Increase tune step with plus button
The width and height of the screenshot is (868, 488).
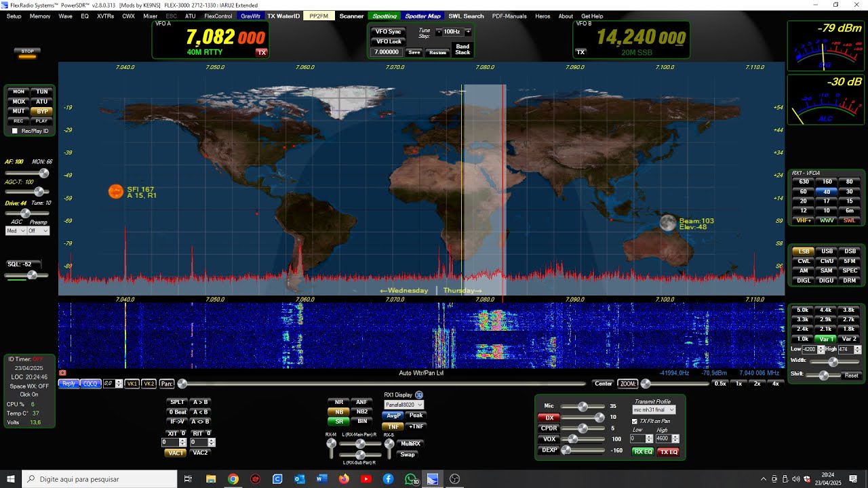(468, 32)
